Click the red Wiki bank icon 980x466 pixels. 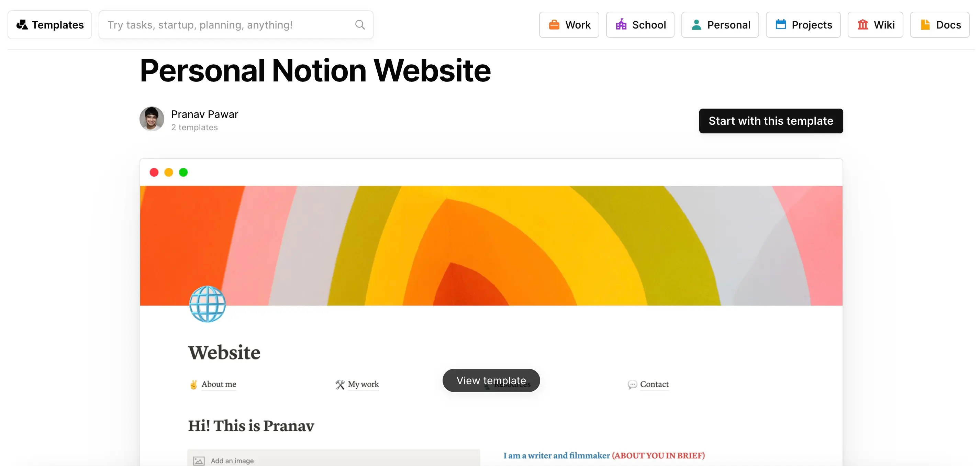coord(863,24)
